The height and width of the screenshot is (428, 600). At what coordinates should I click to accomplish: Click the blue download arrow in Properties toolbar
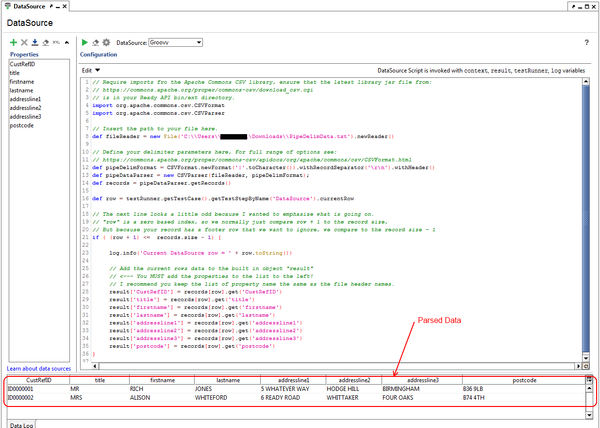point(35,43)
